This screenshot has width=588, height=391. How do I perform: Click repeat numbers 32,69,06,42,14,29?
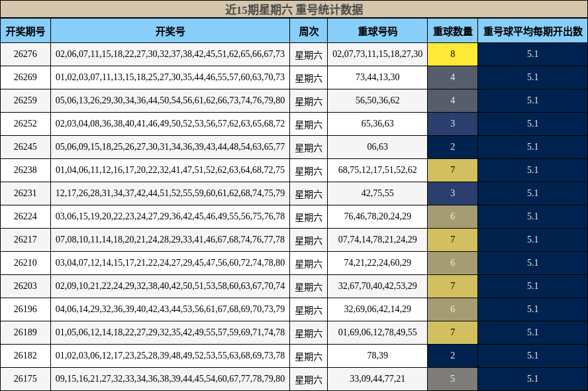(377, 309)
